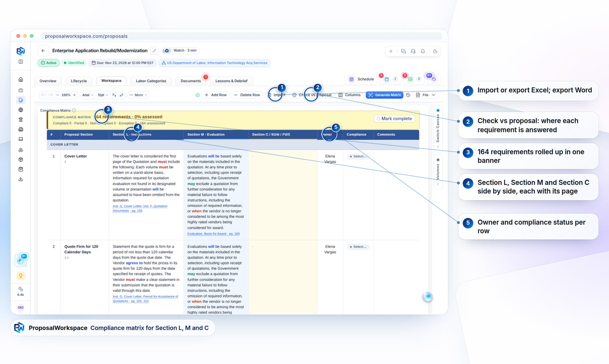
Task: Open the Schedule button
Action: click(x=362, y=79)
